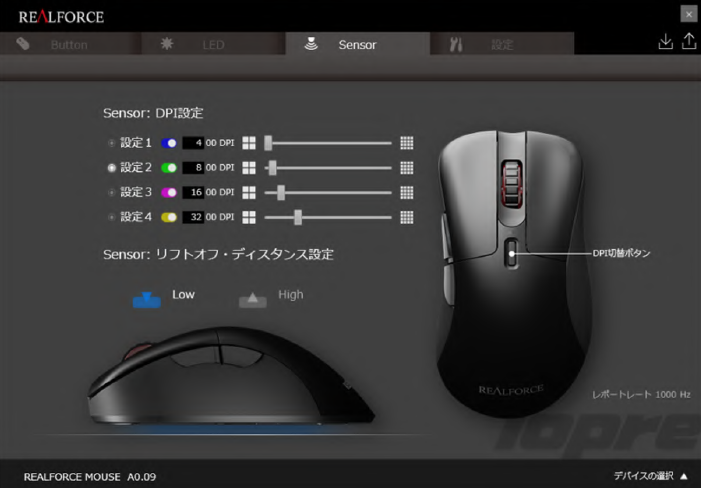Click the 設定 4 DPI value field
Viewport: 701px width, 488px height.
[x=193, y=217]
